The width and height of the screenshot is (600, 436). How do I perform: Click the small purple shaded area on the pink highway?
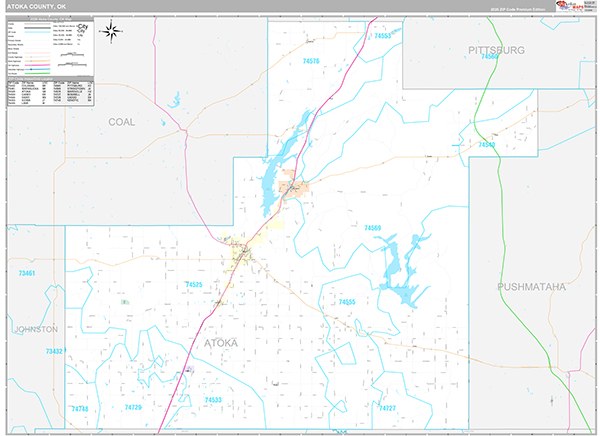click(189, 369)
